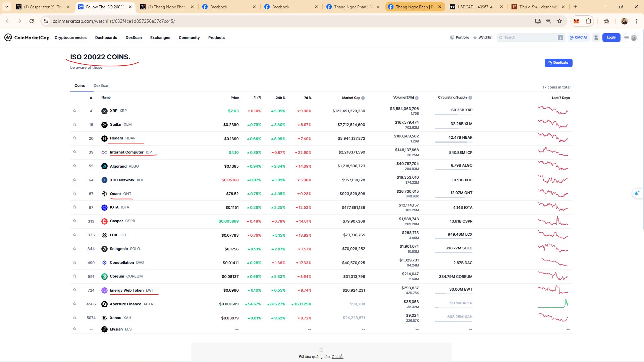Toggle the watchlist star for Stellar
The width and height of the screenshot is (644, 362).
[74, 124]
